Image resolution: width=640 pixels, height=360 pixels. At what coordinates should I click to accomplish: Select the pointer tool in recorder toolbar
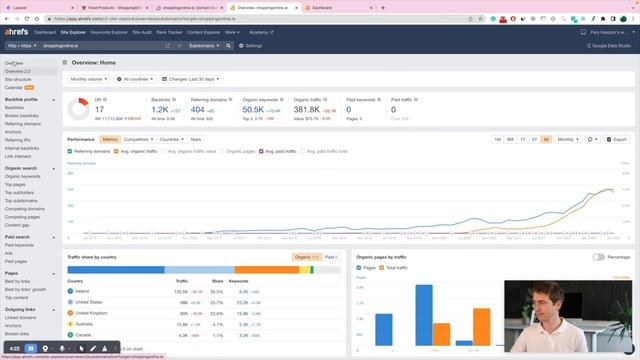tap(82, 348)
